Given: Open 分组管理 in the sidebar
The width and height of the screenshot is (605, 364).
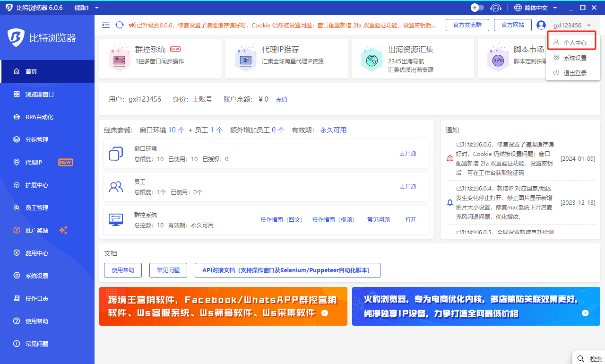Looking at the screenshot, I should click(47, 139).
